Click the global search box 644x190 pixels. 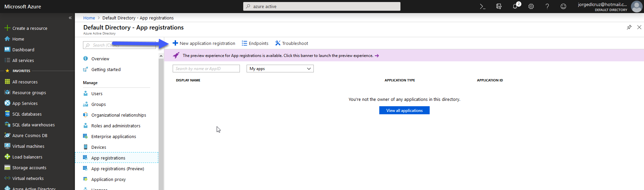[x=322, y=6]
